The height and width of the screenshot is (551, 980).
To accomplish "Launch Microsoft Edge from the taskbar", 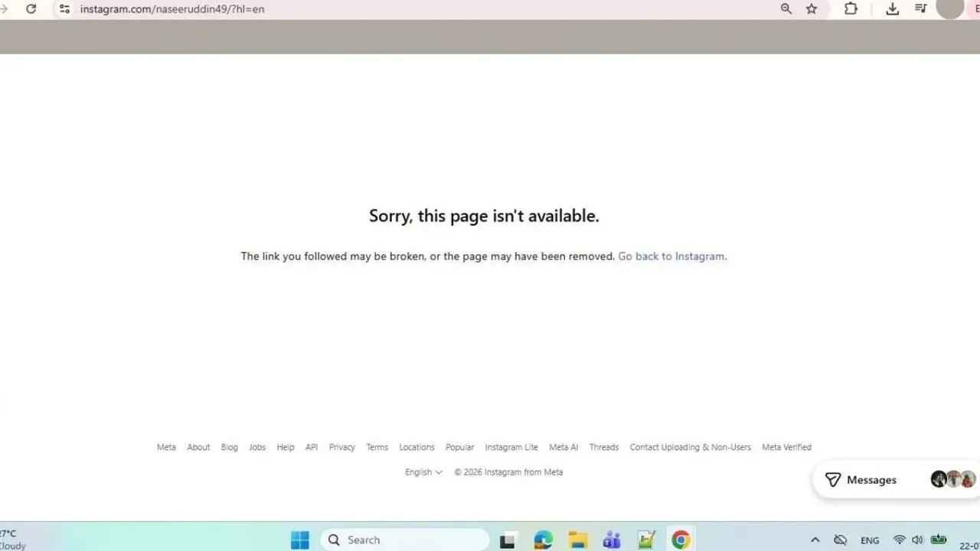I will pyautogui.click(x=543, y=540).
